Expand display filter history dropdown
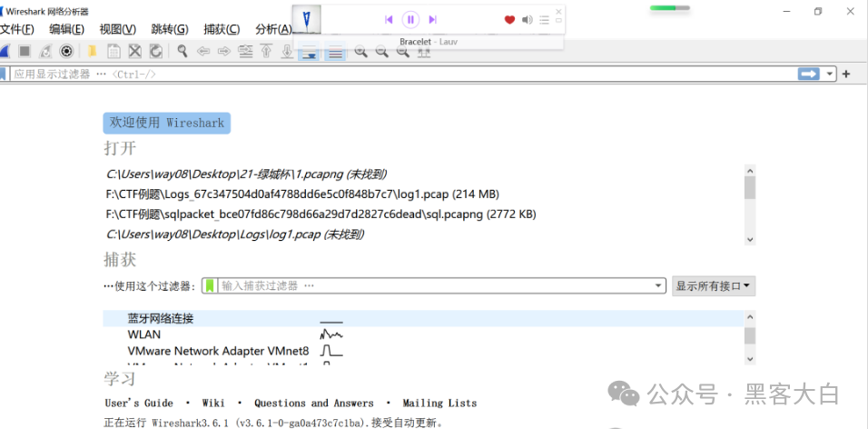 pos(829,74)
